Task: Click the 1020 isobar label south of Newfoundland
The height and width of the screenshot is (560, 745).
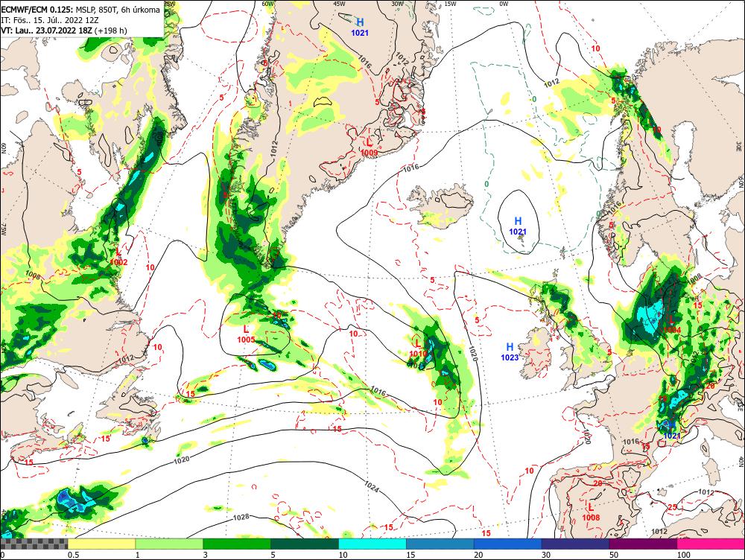Action: (x=182, y=459)
